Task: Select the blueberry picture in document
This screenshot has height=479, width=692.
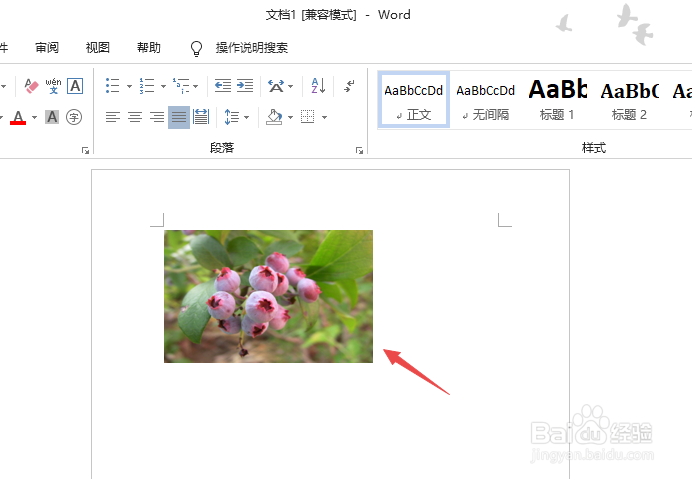Action: click(268, 296)
